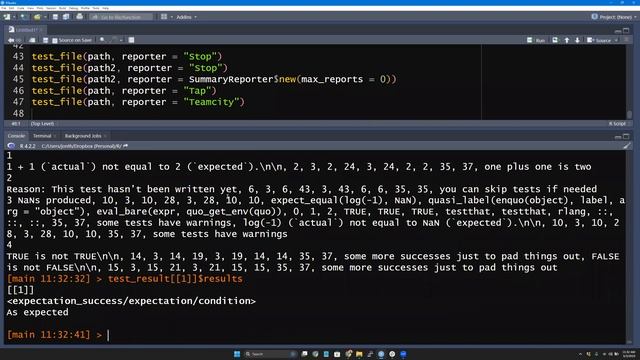Save all open documents
The height and width of the screenshot is (360, 640).
[x=66, y=17]
